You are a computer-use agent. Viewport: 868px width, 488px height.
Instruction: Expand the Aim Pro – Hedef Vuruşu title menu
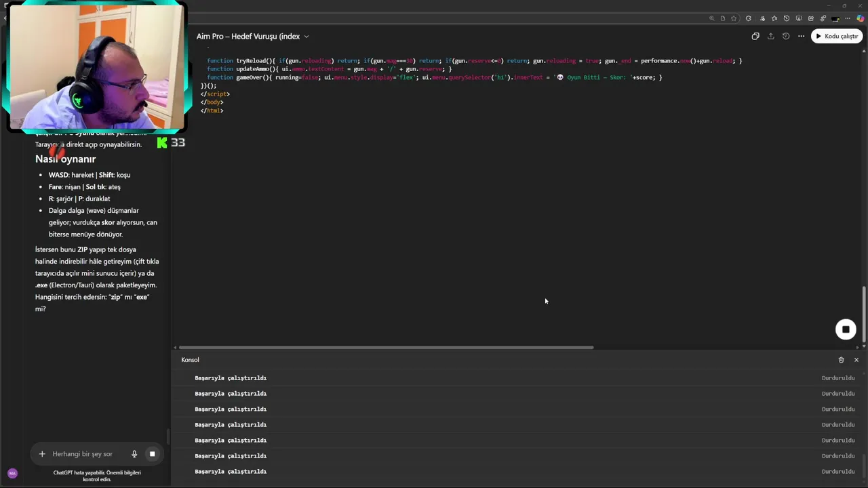pyautogui.click(x=253, y=36)
